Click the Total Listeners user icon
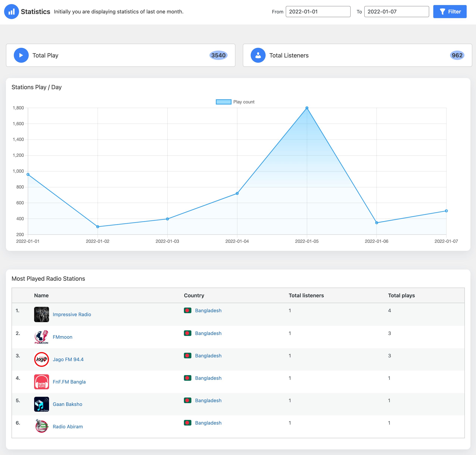The image size is (476, 455). pyautogui.click(x=258, y=55)
